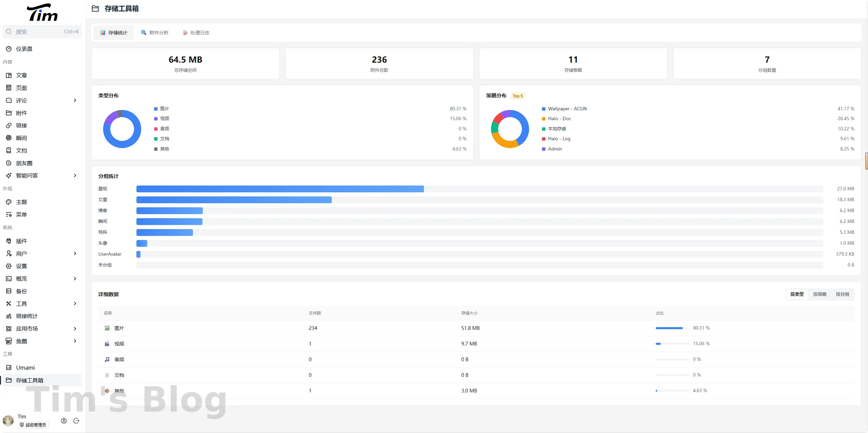Expand the 应用市场 submenu arrow
Image resolution: width=868 pixels, height=433 pixels.
pos(75,328)
